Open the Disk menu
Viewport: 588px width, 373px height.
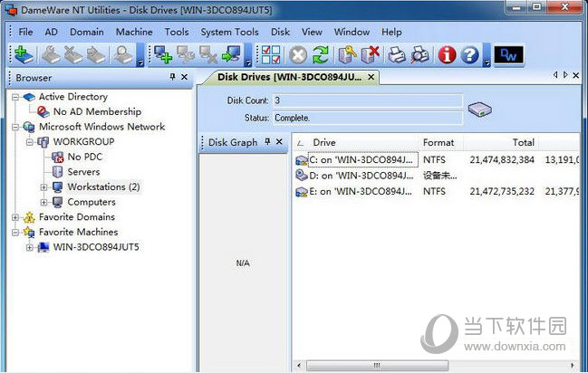280,32
